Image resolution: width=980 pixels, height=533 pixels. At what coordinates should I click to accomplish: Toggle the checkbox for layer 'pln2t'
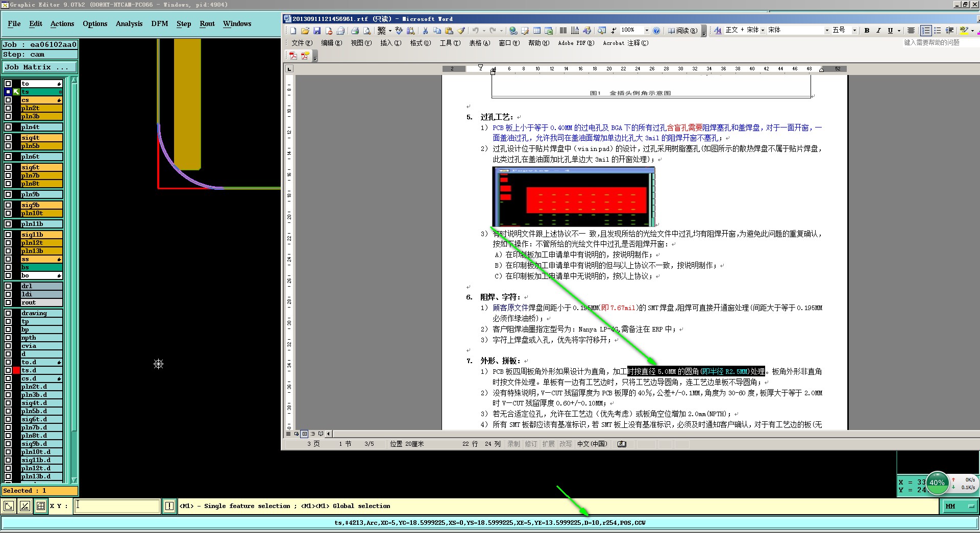pyautogui.click(x=8, y=108)
